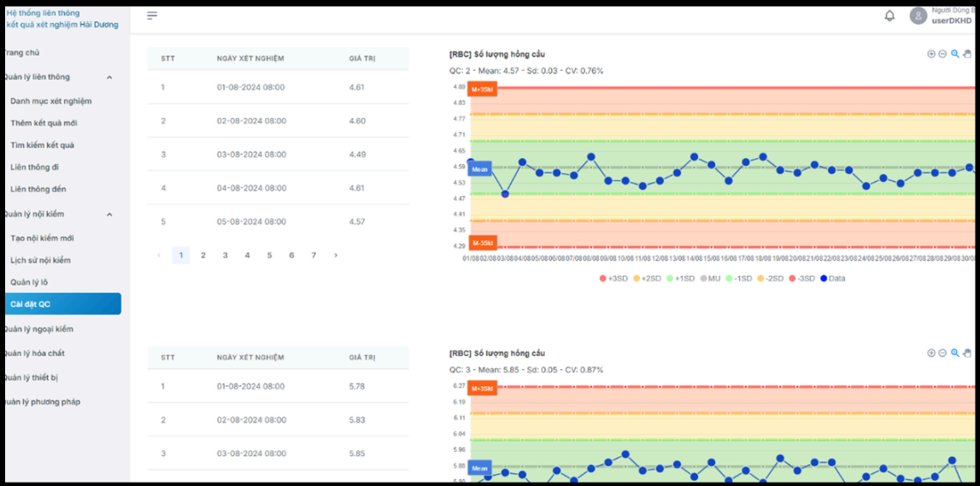The height and width of the screenshot is (486, 980).
Task: Open Liên thông đến menu item
Action: (x=38, y=189)
